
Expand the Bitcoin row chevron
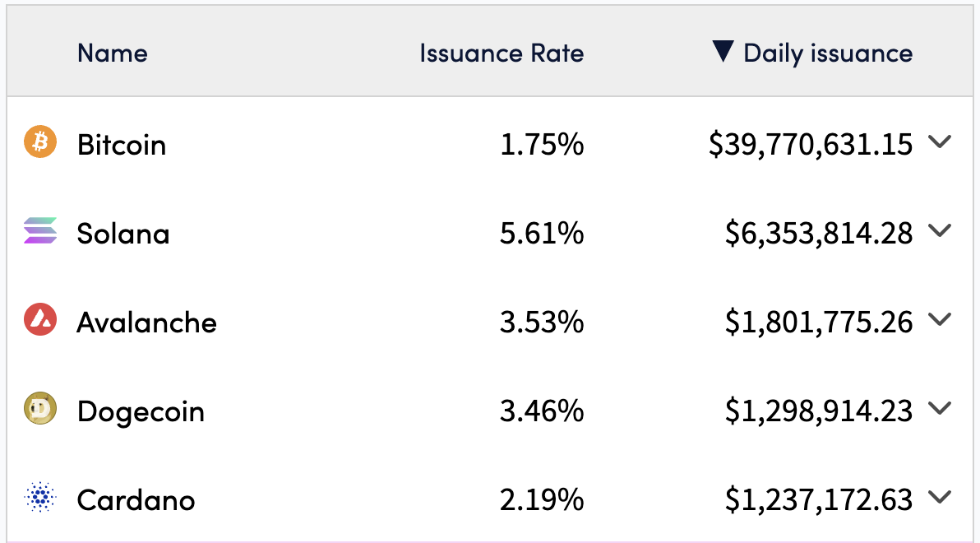(x=939, y=142)
